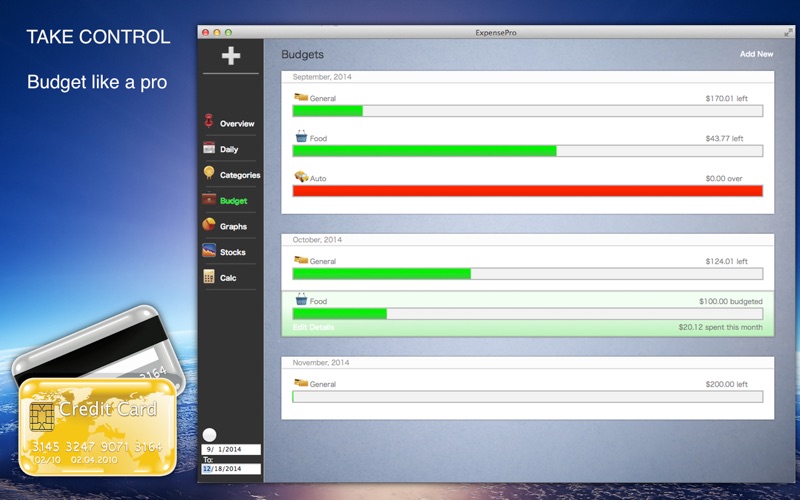Click the $0.00 over amount
Viewport: 800px width, 500px height.
[724, 179]
